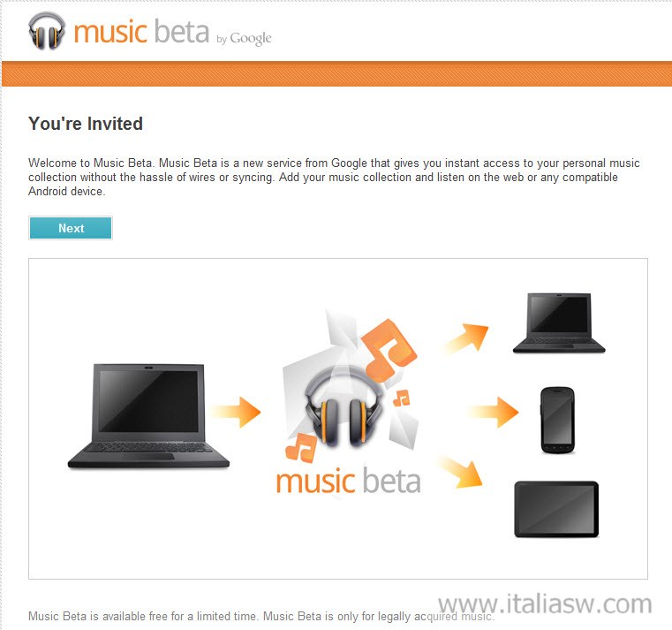Click the "by Google" text in the header
The height and width of the screenshot is (630, 672).
click(x=244, y=39)
